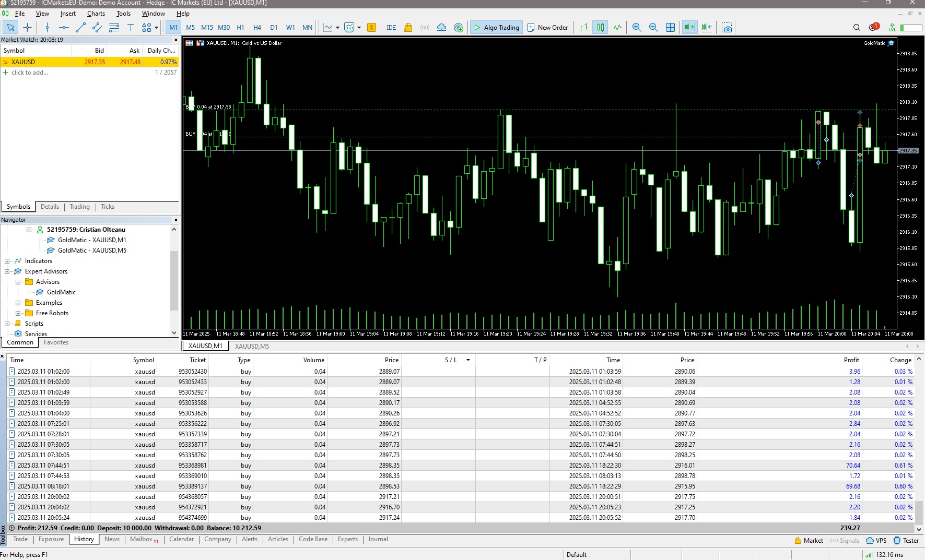Toggle Algo Trading on or off
Image resolution: width=925 pixels, height=560 pixels.
pos(496,28)
